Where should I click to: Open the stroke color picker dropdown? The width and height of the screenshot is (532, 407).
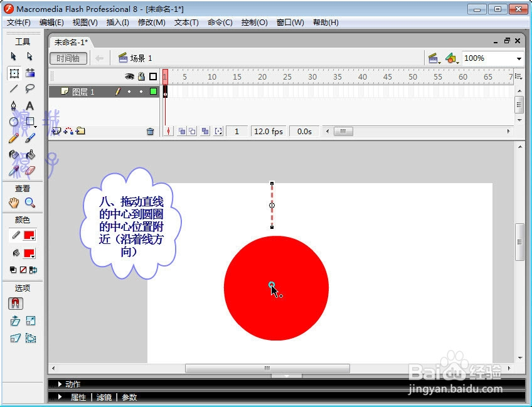[x=29, y=235]
